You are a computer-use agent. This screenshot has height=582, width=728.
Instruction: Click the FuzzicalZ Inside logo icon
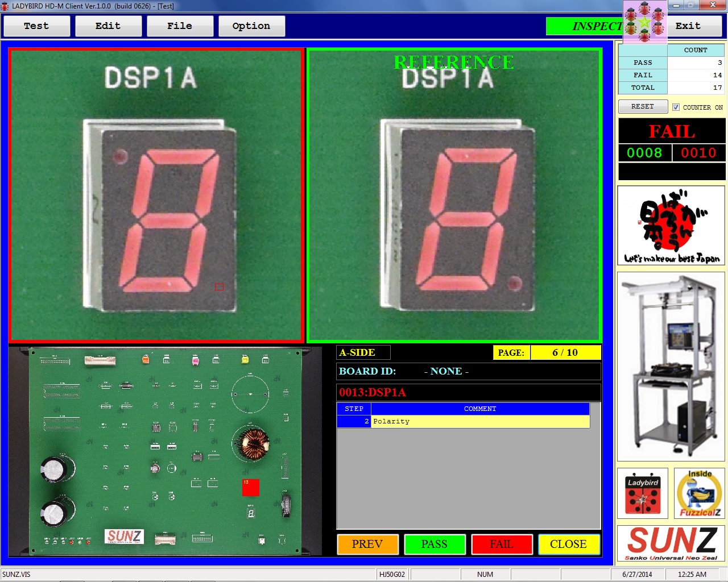[700, 493]
